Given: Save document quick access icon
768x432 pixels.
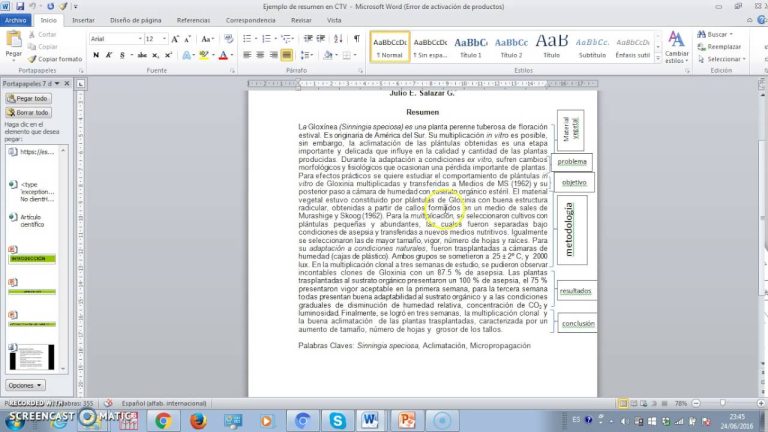Looking at the screenshot, I should [20, 6].
